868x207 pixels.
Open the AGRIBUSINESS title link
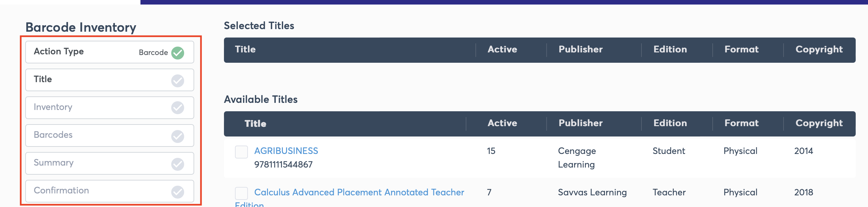(286, 151)
